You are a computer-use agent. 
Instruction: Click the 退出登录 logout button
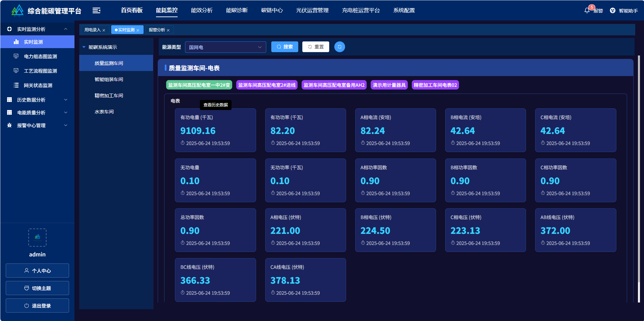click(37, 305)
